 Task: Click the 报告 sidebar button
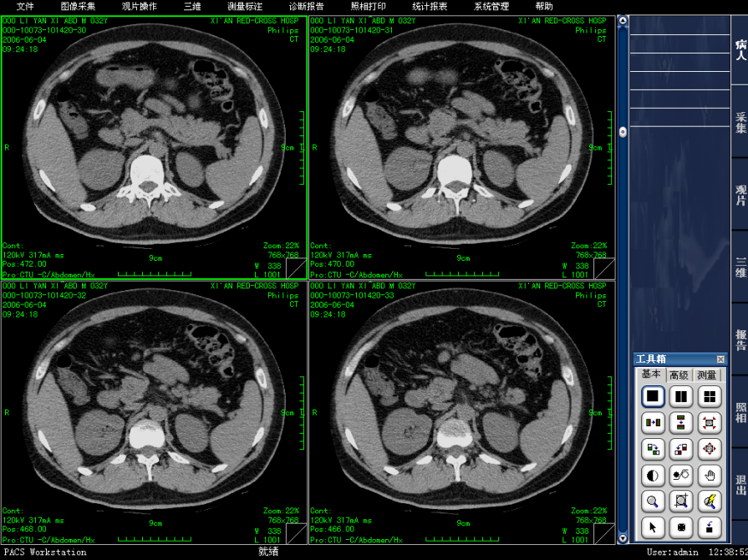(x=740, y=340)
